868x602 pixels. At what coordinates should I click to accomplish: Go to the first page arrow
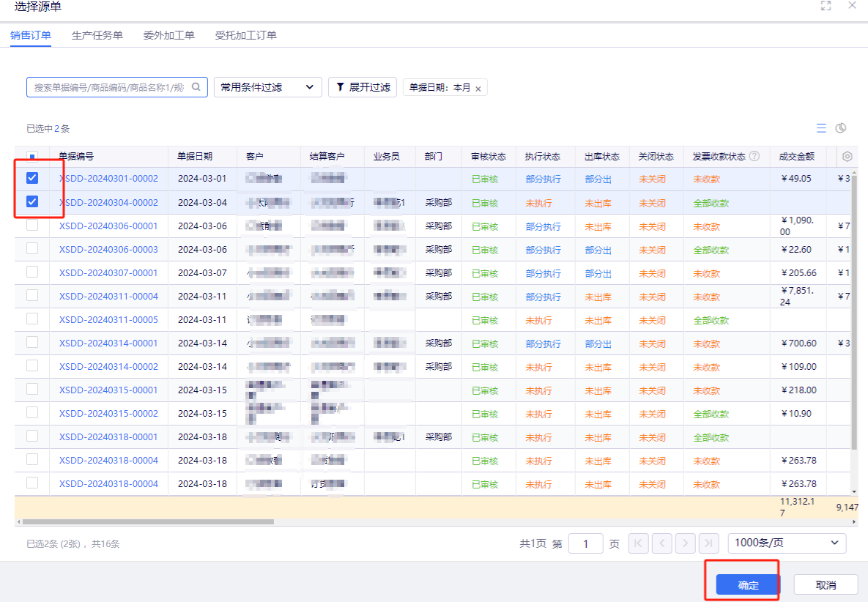coord(638,543)
